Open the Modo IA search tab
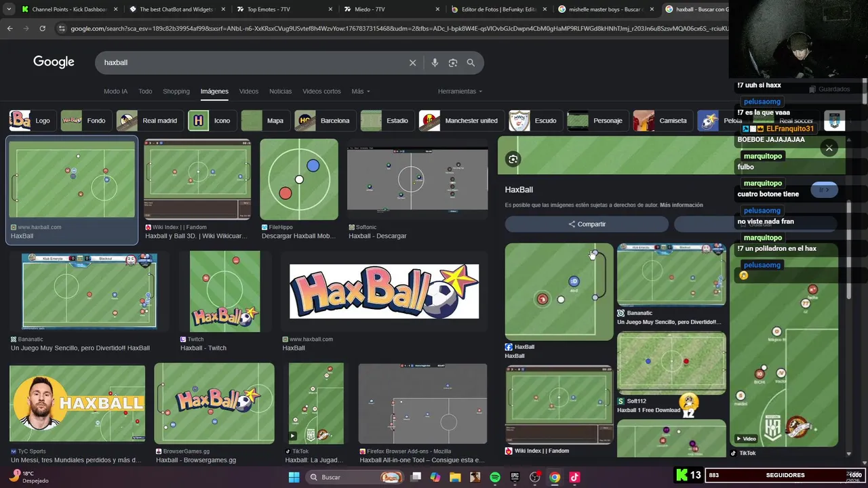 click(x=115, y=91)
